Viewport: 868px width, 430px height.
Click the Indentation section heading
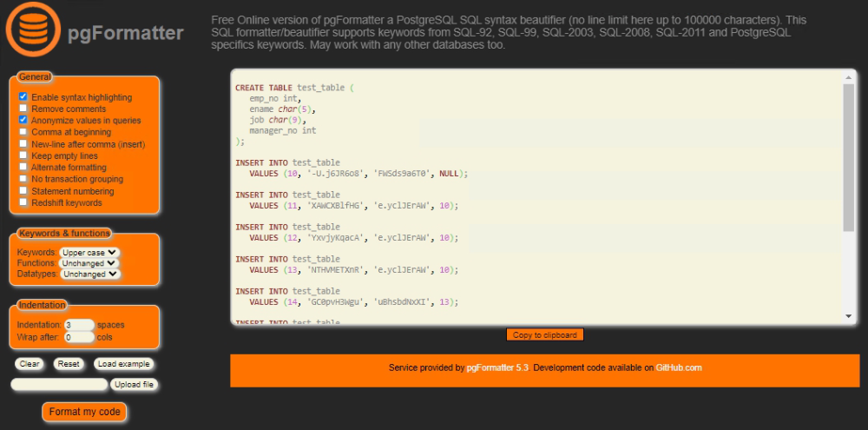(42, 305)
